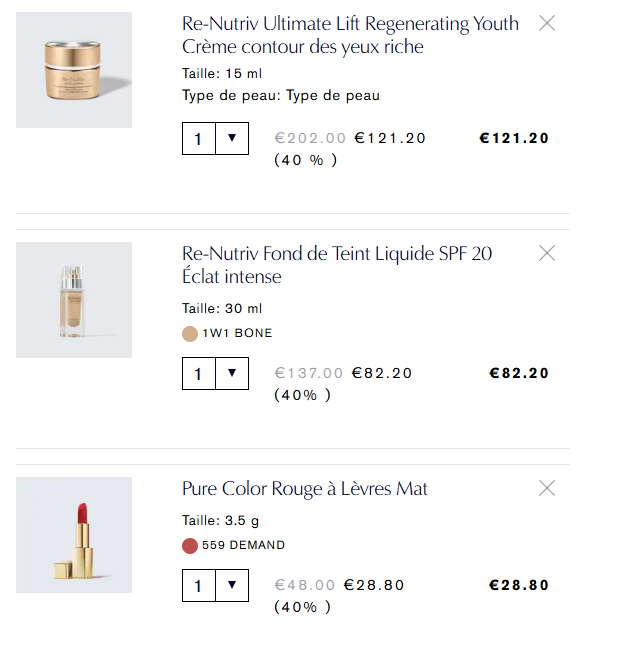Open the Re-Nutriv eye cream jar thumbnail

(74, 70)
